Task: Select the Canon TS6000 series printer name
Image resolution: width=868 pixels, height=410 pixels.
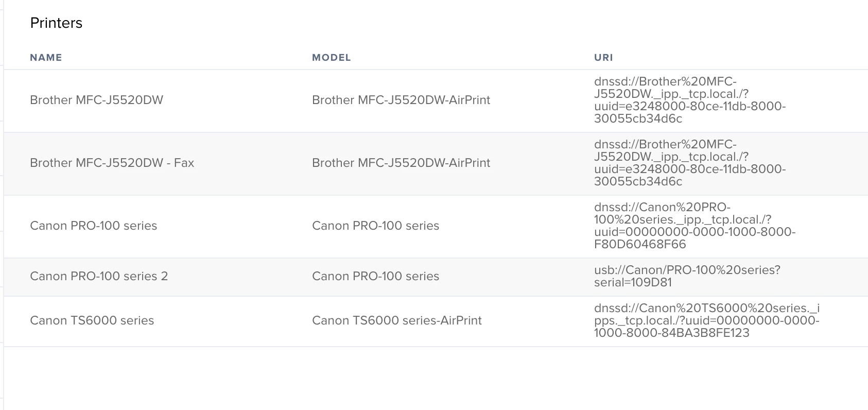Action: click(x=92, y=320)
